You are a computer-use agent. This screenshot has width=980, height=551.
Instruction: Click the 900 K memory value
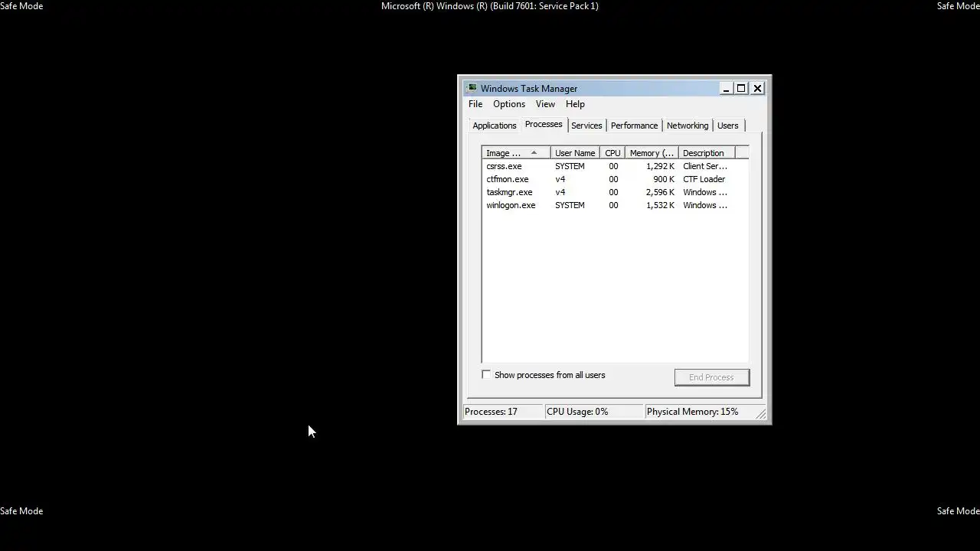[x=664, y=179]
